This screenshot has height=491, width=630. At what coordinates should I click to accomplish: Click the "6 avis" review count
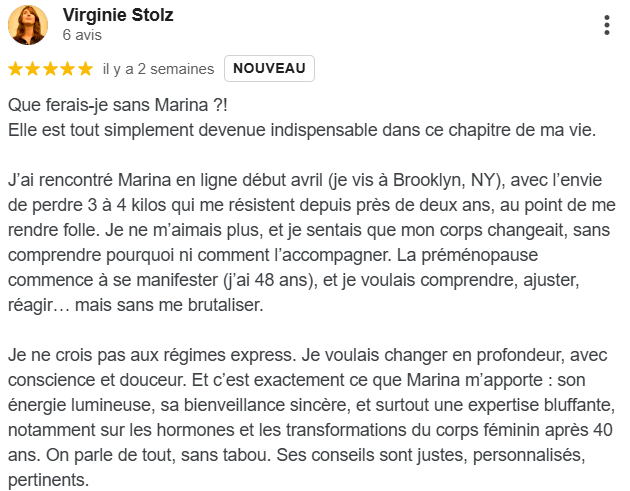point(82,35)
